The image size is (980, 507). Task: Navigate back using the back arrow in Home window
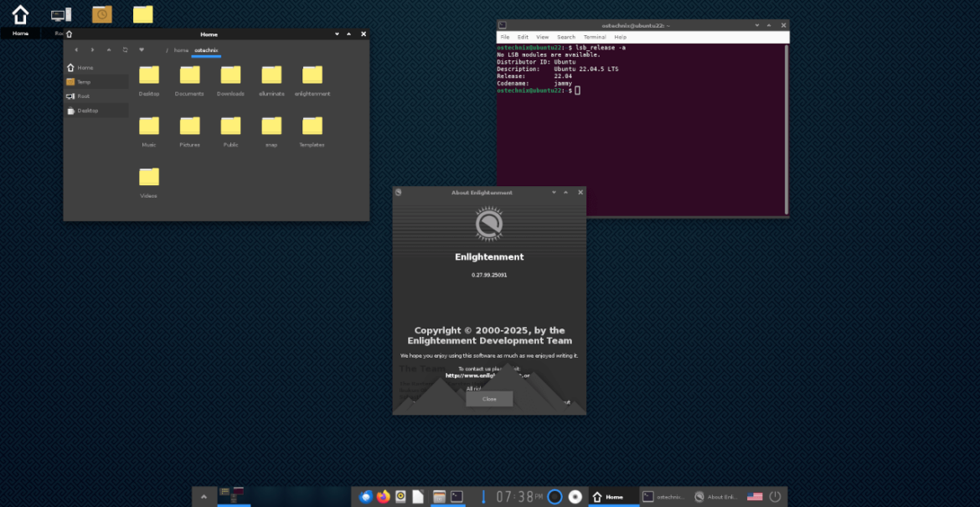[x=75, y=49]
